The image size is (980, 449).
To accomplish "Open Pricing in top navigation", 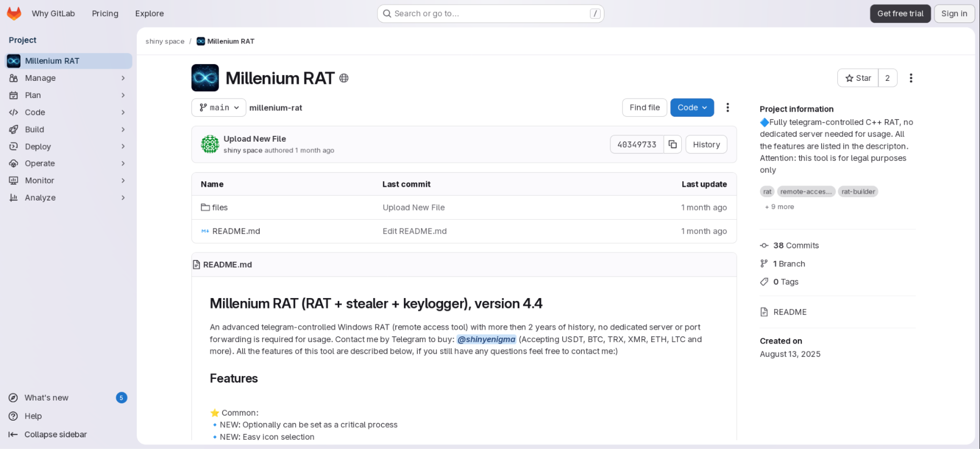I will click(105, 14).
